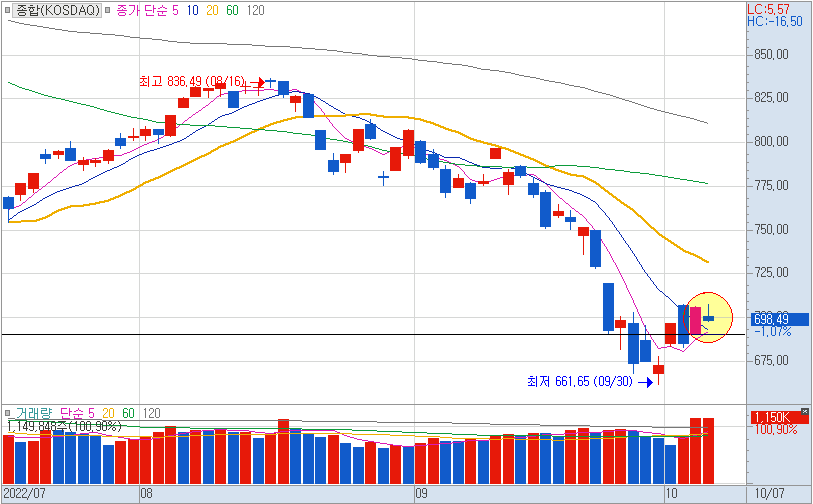The height and width of the screenshot is (504, 813).
Task: Click the 최고 836,49 (08/16) annotation
Action: (x=191, y=81)
